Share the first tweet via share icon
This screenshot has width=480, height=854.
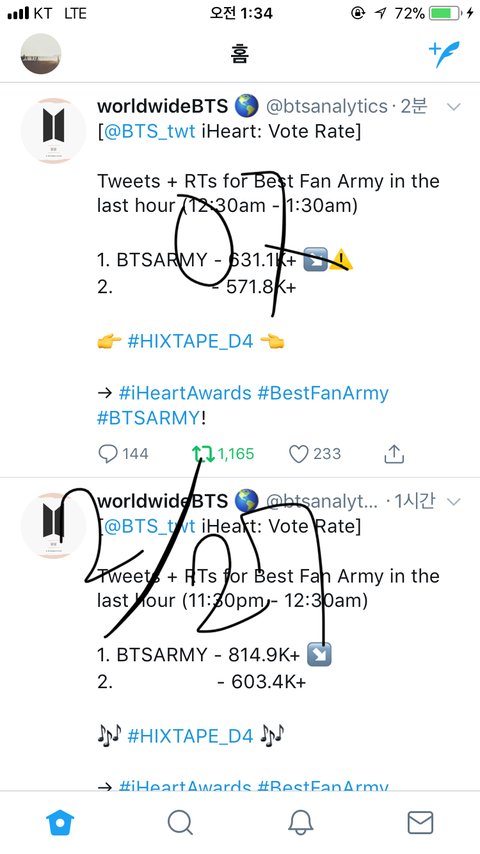[394, 453]
